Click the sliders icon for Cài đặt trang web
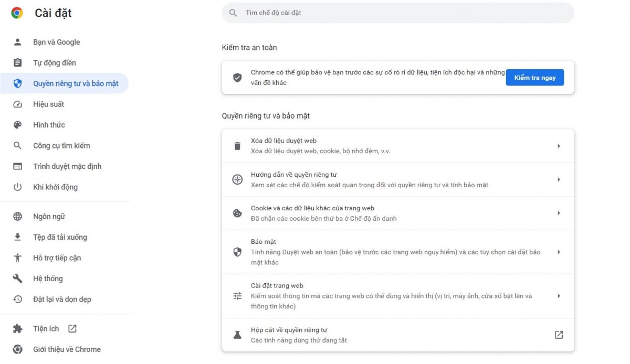This screenshot has height=364, width=630. tap(237, 296)
